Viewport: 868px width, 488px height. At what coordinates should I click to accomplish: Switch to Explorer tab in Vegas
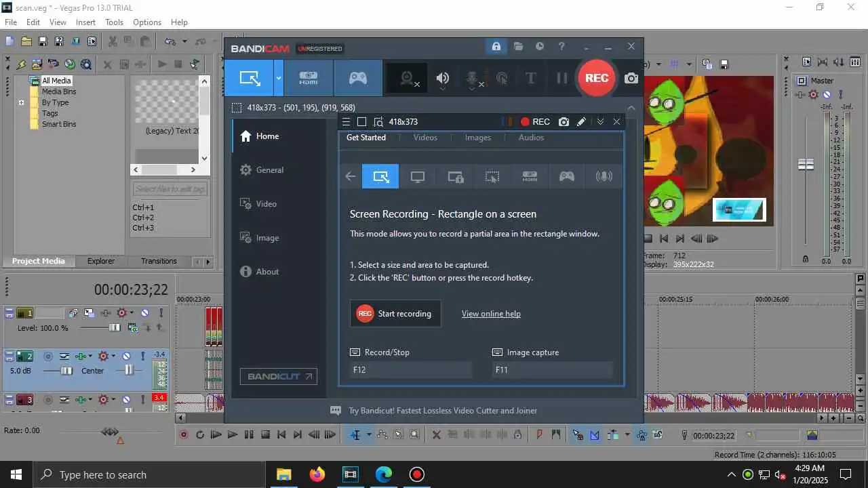[x=101, y=261]
